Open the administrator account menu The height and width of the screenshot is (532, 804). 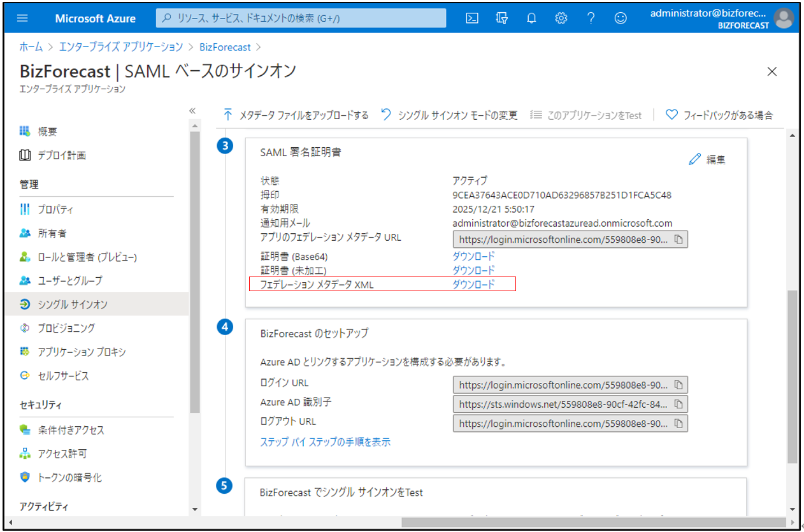click(x=720, y=18)
